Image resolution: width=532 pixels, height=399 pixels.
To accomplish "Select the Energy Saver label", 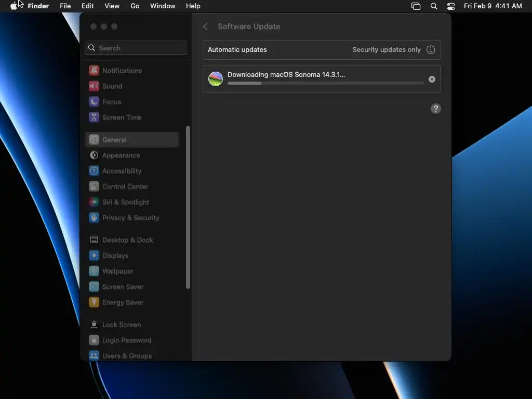I will (x=123, y=303).
